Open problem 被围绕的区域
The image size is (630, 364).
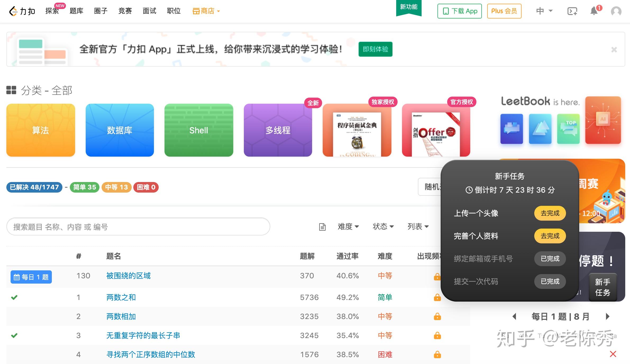tap(129, 276)
